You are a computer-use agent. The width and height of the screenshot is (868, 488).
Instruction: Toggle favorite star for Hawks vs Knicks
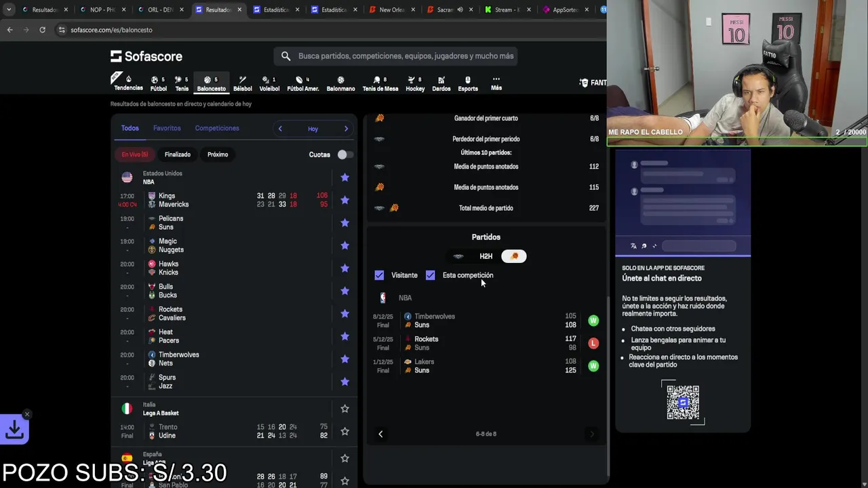coord(344,268)
